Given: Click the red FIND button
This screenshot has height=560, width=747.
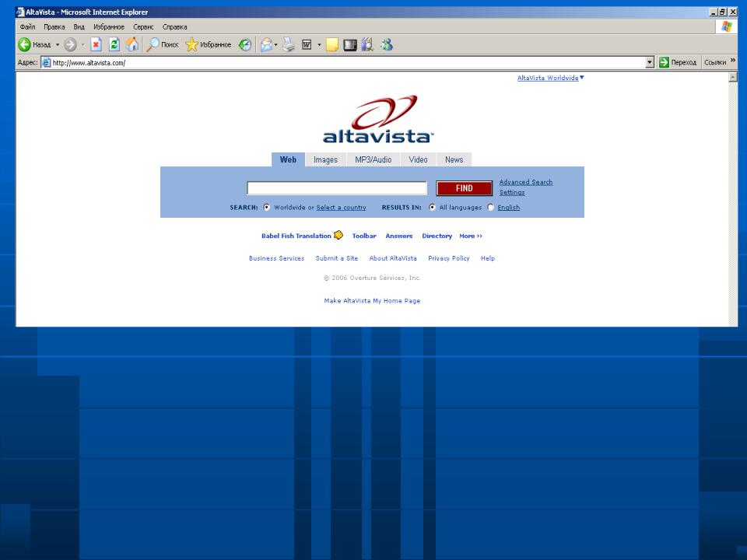Looking at the screenshot, I should coord(464,188).
